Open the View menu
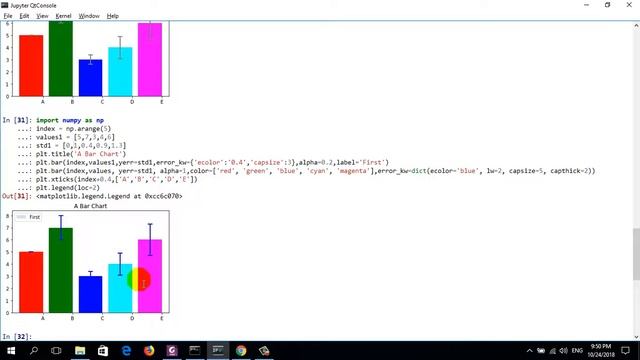The width and height of the screenshot is (640, 360). pyautogui.click(x=42, y=16)
